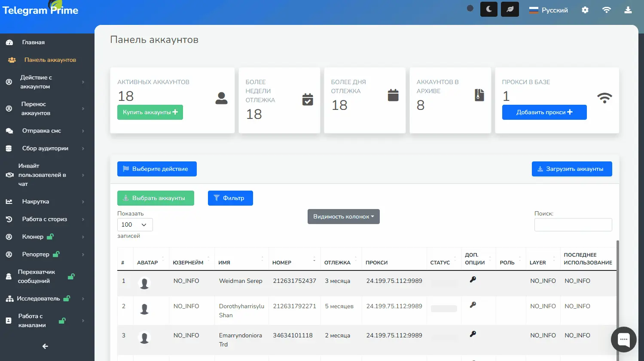
Task: Click the avatar placeholder for Weidman Serep
Action: (x=144, y=283)
